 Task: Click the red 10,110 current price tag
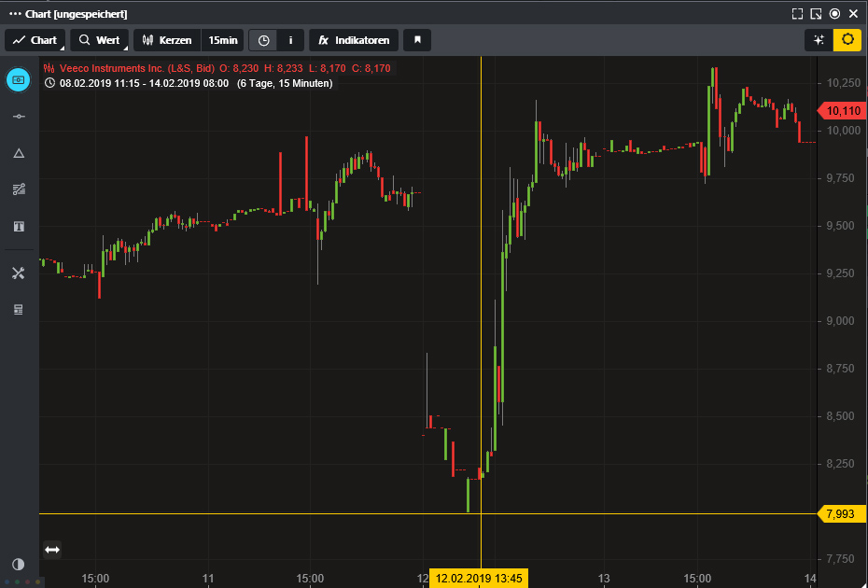click(842, 111)
